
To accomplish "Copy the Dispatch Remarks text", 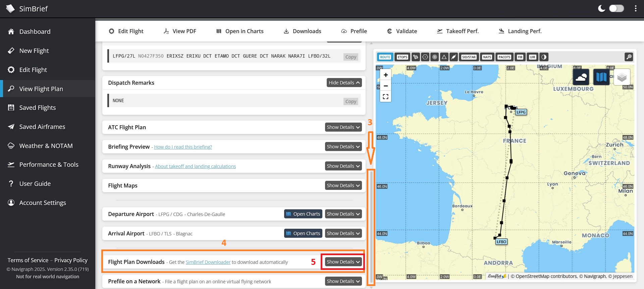I will (351, 101).
